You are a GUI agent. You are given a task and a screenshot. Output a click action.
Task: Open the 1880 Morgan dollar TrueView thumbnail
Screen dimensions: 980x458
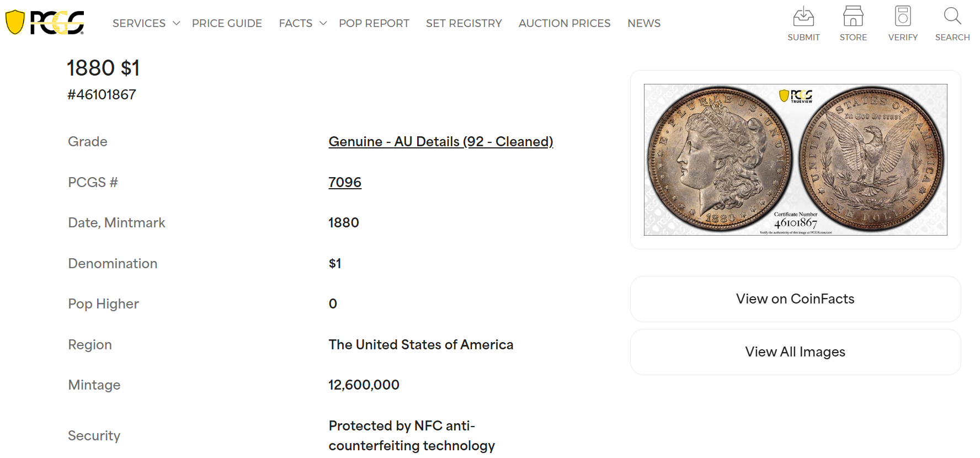point(795,159)
